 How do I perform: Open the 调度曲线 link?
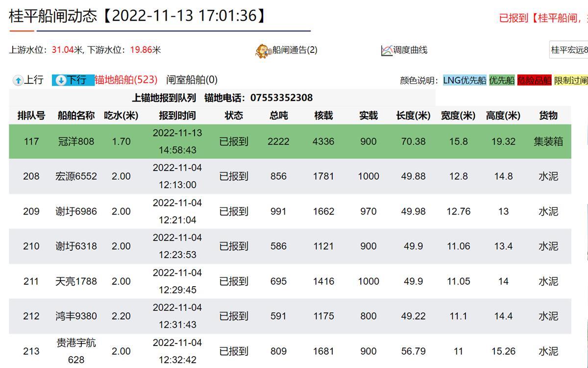click(x=410, y=50)
